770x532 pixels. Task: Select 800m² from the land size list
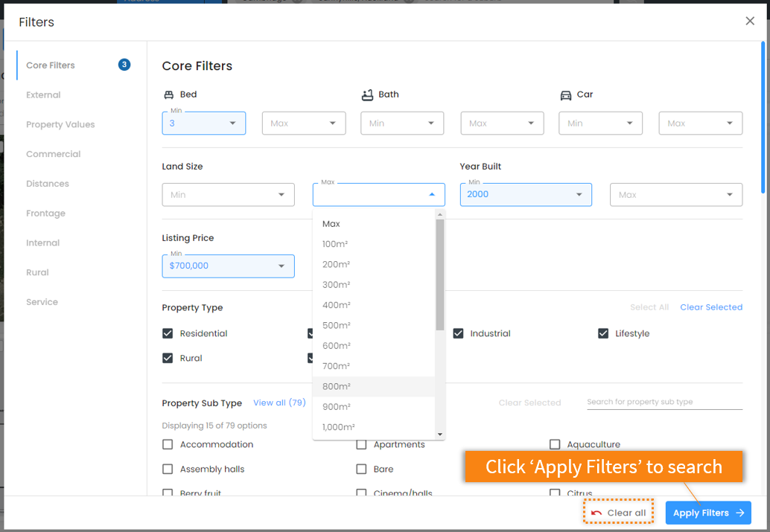point(374,387)
